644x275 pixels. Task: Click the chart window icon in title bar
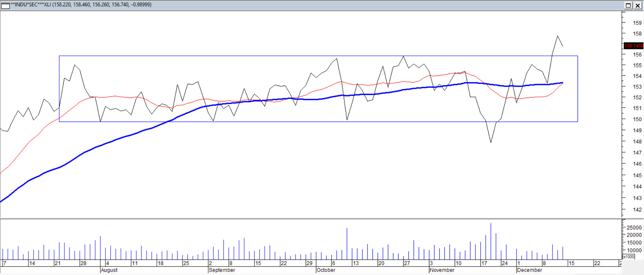coord(5,5)
